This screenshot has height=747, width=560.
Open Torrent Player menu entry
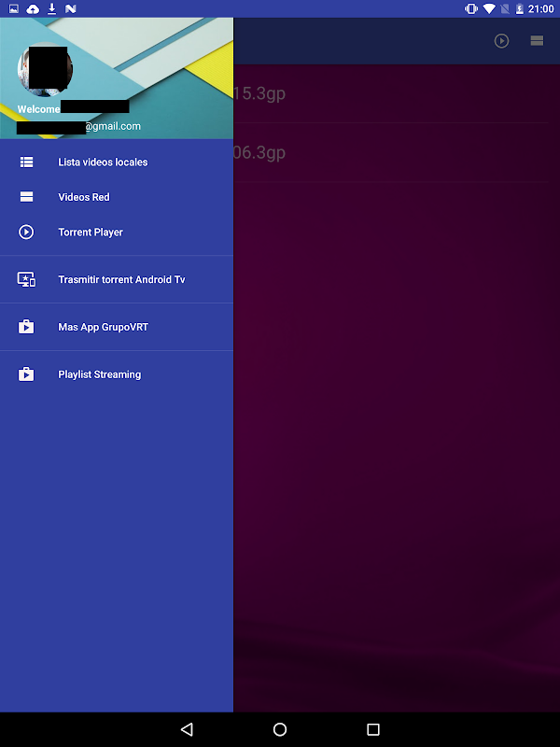[x=117, y=232]
